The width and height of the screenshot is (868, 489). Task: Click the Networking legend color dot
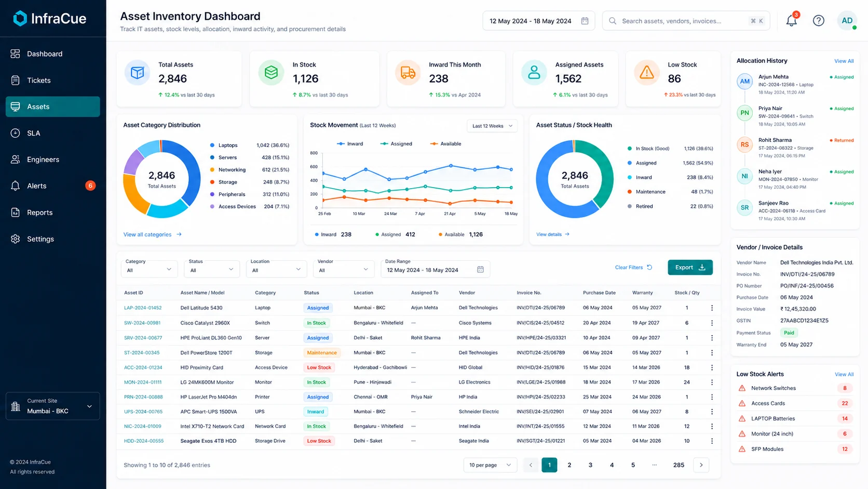(x=212, y=169)
